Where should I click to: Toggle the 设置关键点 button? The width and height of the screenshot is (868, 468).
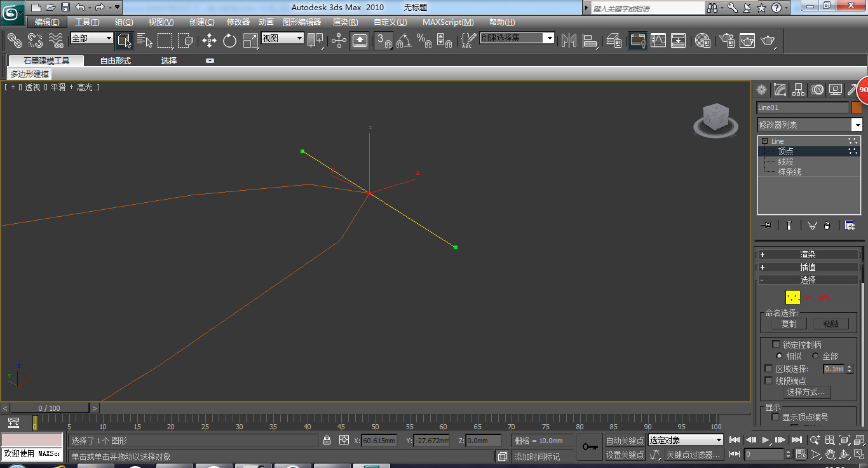tap(624, 455)
